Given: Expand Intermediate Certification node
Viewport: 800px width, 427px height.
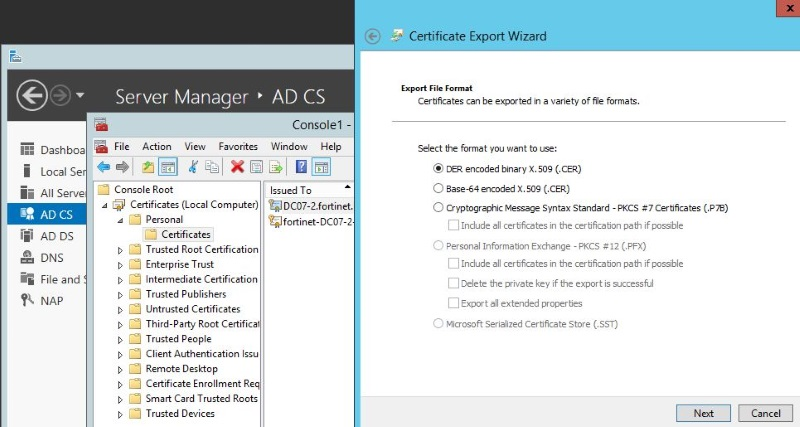Looking at the screenshot, I should [120, 280].
